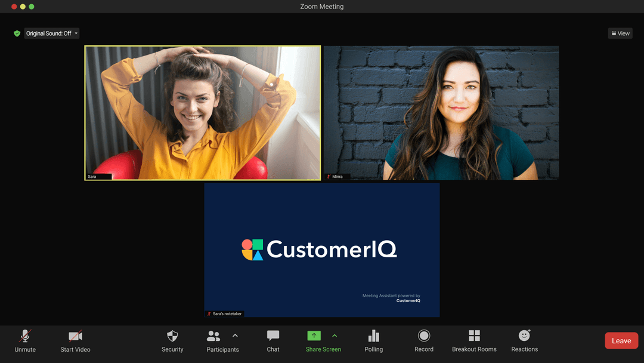Select Sara's video tile
644x363 pixels.
click(x=203, y=112)
